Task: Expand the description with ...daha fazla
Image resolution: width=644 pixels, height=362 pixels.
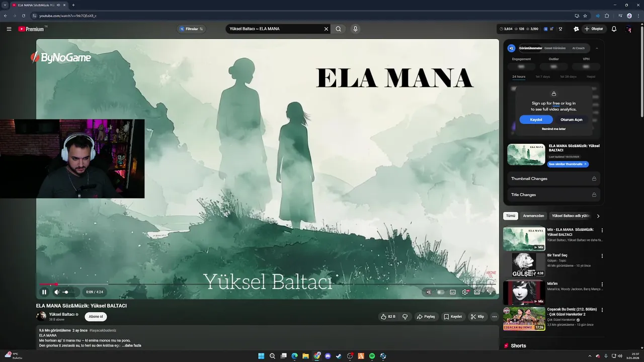Action: tap(131, 345)
